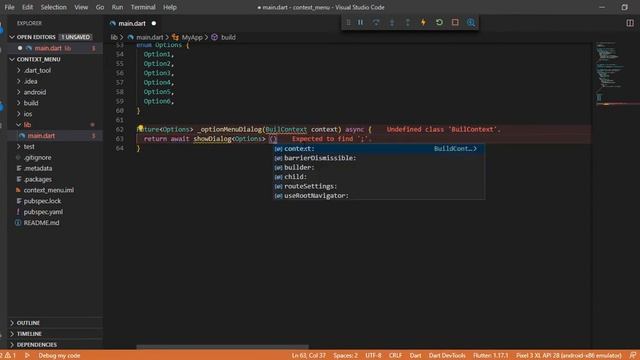Open the File menu
Viewport: 640px width, 360px height.
(9, 7)
